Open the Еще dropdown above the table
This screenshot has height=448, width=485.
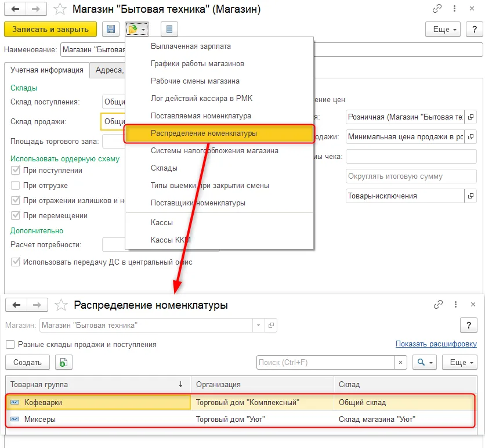click(460, 362)
